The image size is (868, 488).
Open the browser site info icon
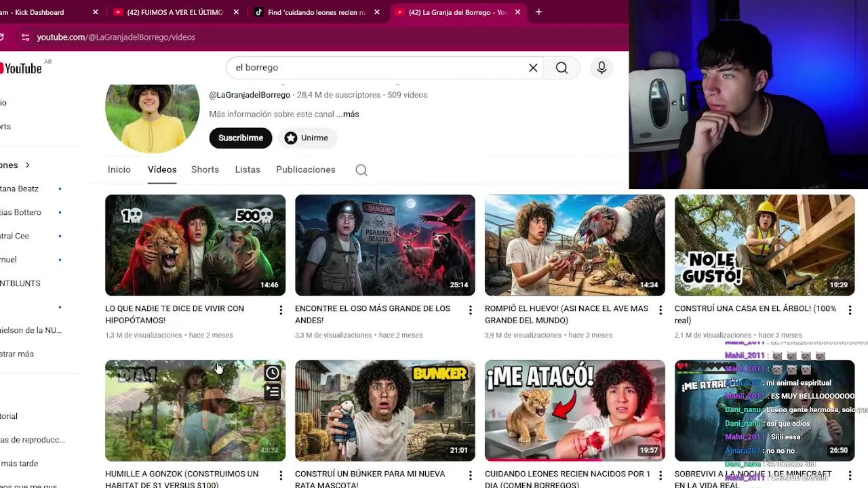point(25,37)
